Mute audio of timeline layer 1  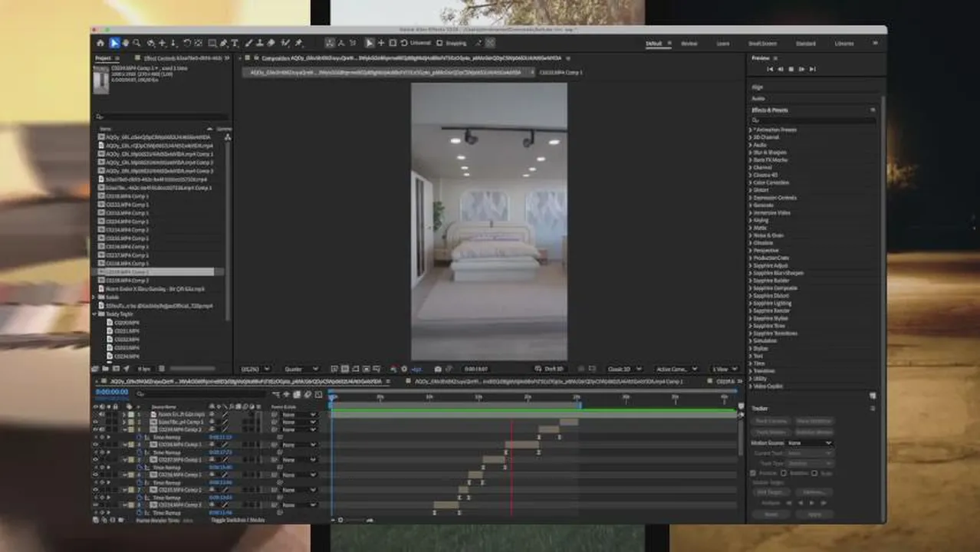pos(103,415)
